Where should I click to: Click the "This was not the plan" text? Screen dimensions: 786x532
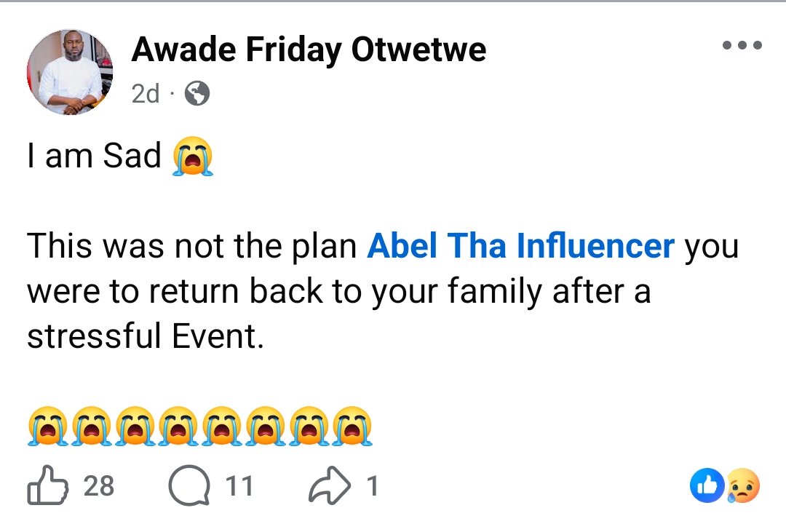[192, 246]
